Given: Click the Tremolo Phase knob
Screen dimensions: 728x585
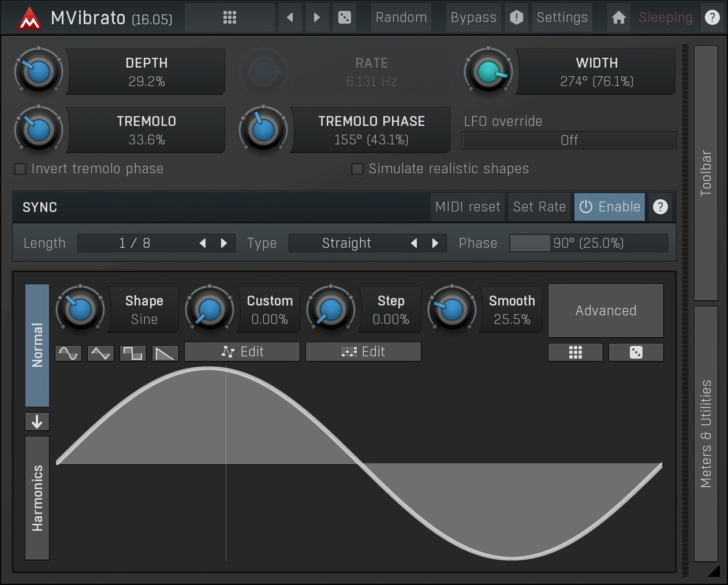Looking at the screenshot, I should click(x=263, y=130).
